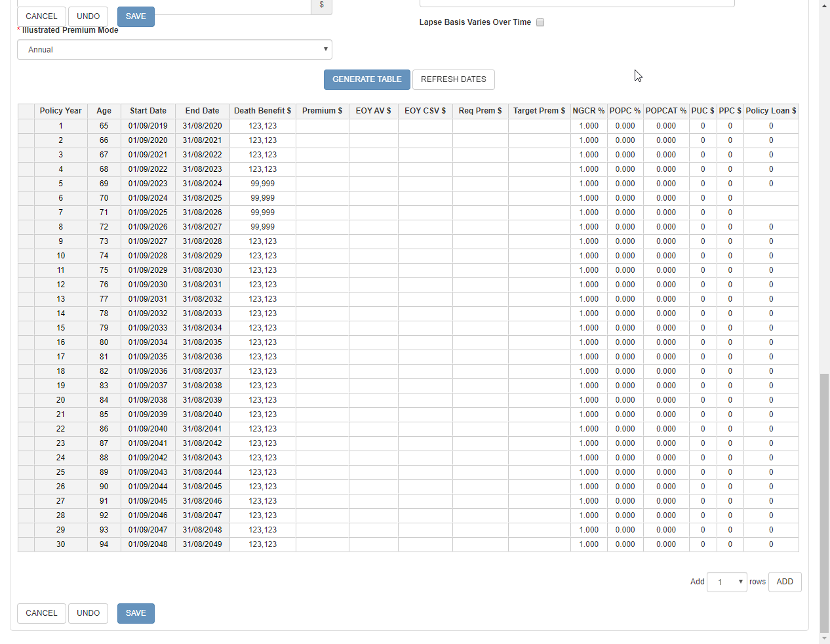Click the page scrollbar up arrow
Screen dimensions: 830x644
(x=825, y=5)
